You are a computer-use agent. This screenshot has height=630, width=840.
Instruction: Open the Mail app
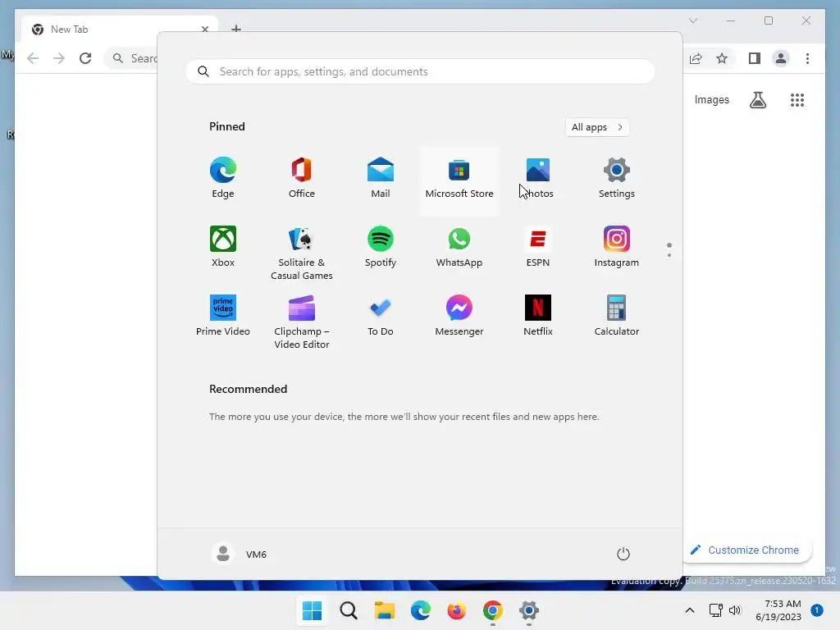(381, 178)
